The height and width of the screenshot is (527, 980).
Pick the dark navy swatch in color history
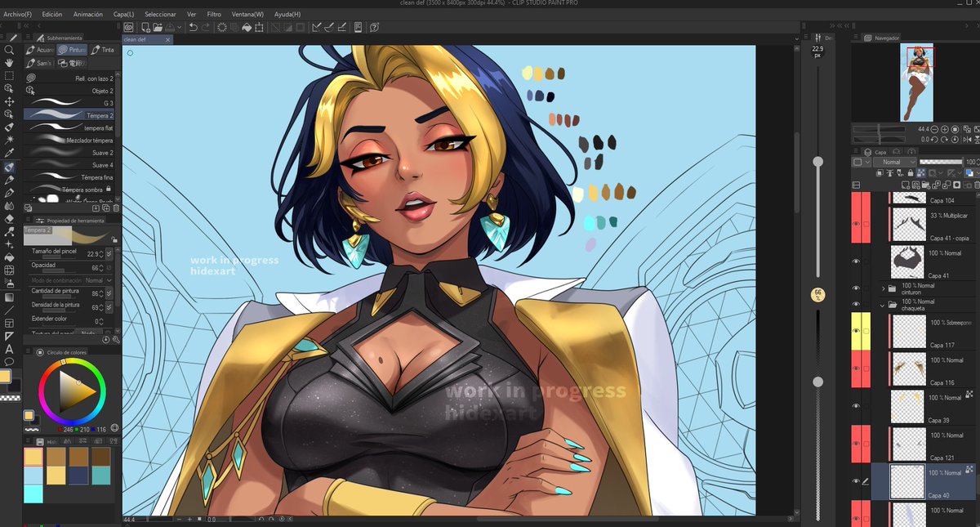78,476
